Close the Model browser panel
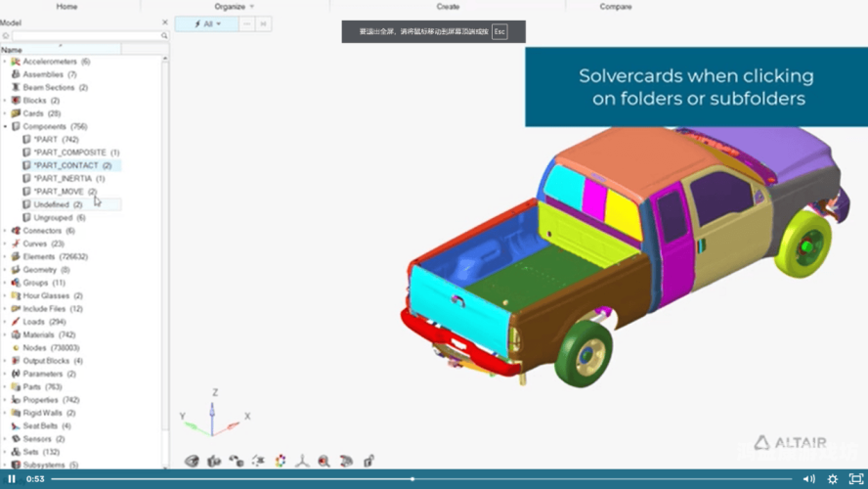 click(165, 22)
